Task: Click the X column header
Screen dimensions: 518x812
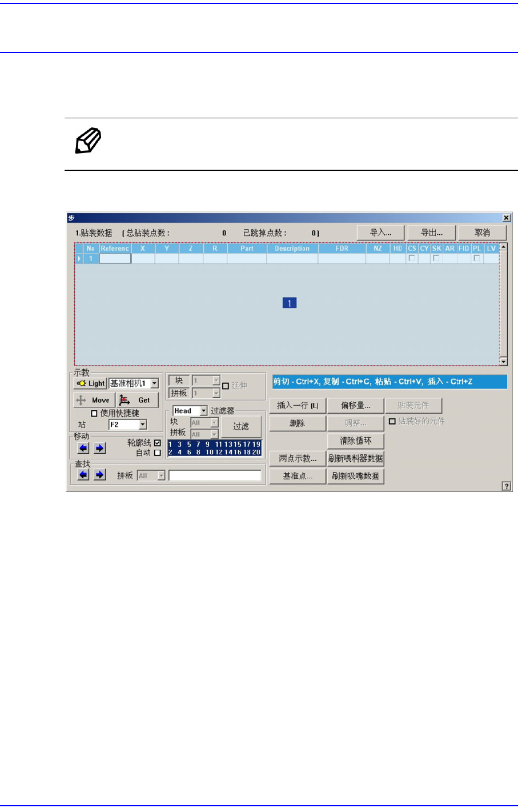Action: [143, 249]
